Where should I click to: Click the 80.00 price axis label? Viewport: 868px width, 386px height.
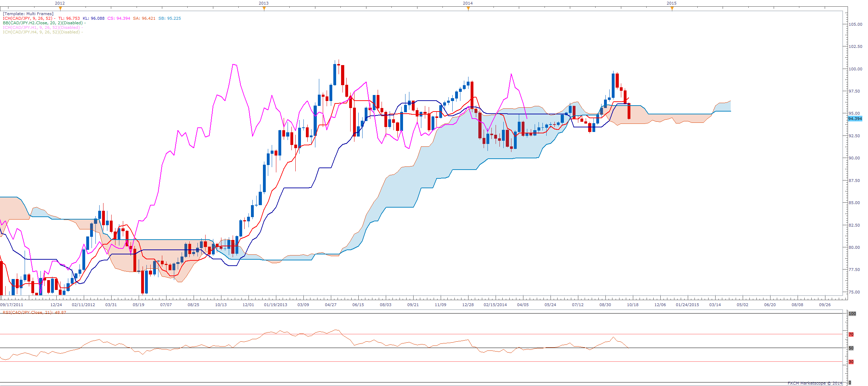(x=854, y=247)
